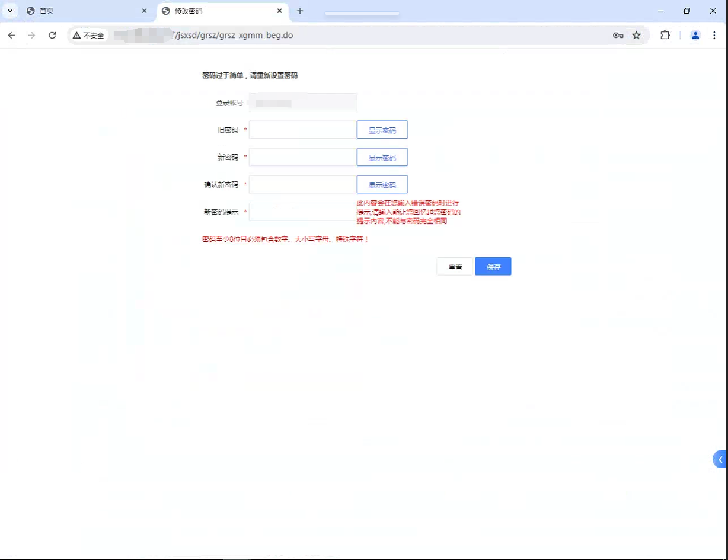Viewport: 728px width, 560px height.
Task: Focus the 新密码提示 input field
Action: tap(302, 212)
